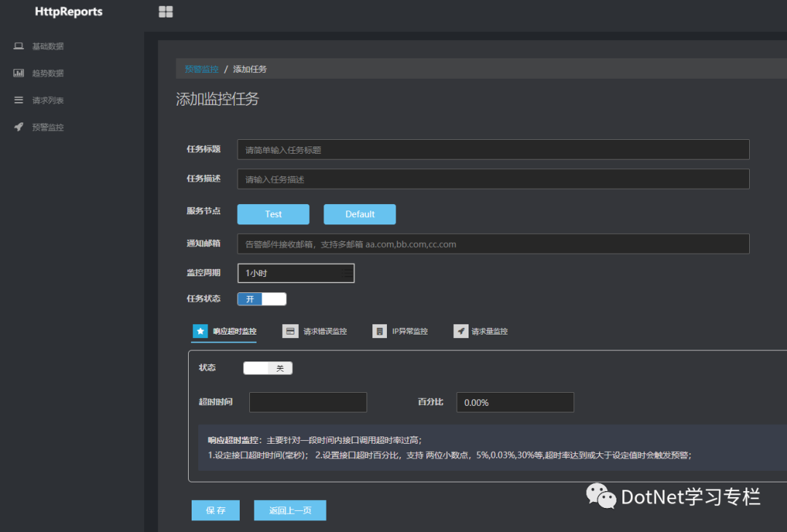
Task: Open 请求列表 in the sidebar
Action: [47, 101]
